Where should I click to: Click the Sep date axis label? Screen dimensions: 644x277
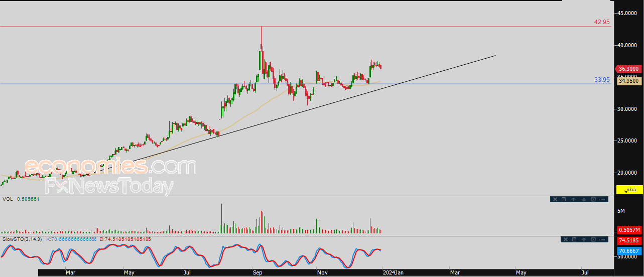[x=257, y=272]
